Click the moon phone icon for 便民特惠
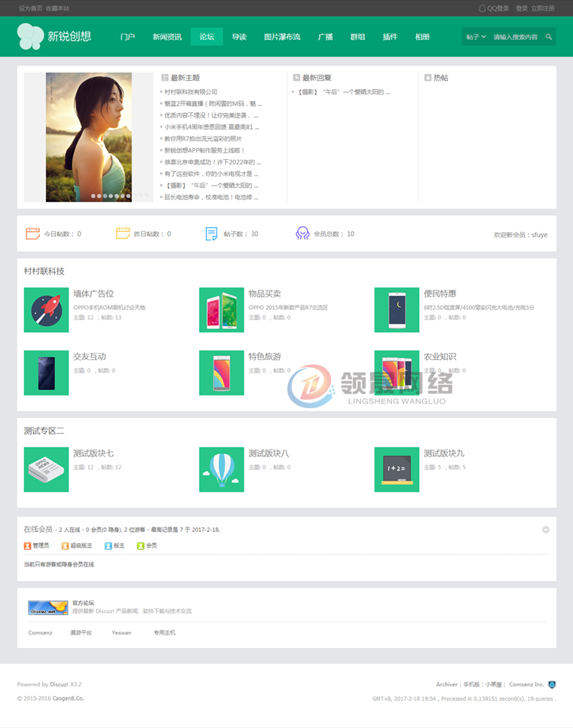 pyautogui.click(x=397, y=309)
